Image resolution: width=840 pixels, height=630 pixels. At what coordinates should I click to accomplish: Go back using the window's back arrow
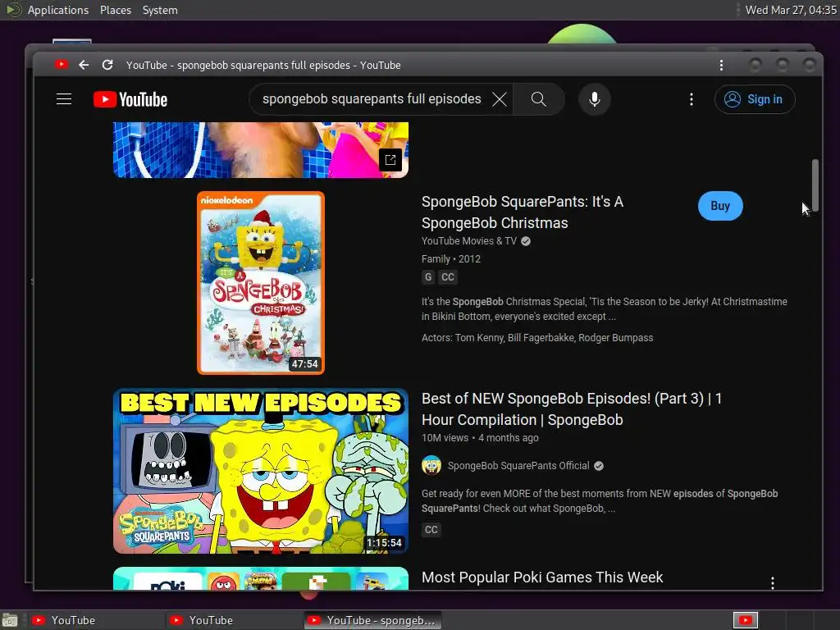pyautogui.click(x=84, y=65)
